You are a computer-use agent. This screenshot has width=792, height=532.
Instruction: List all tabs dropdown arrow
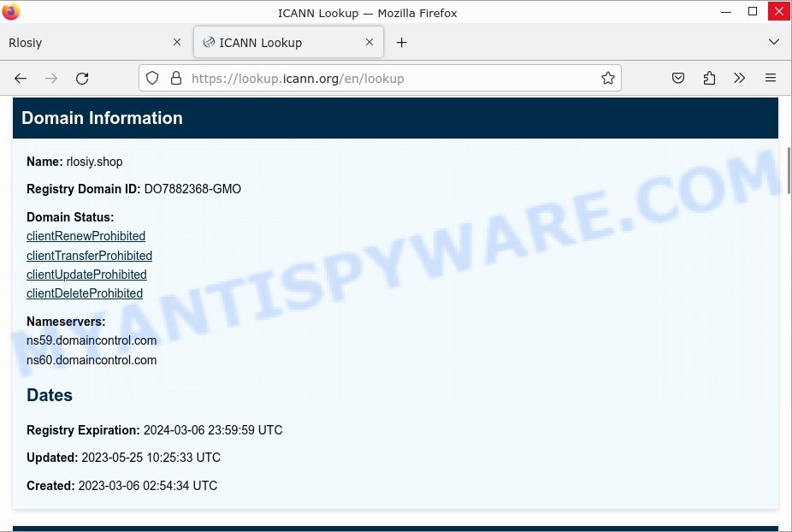coord(773,42)
